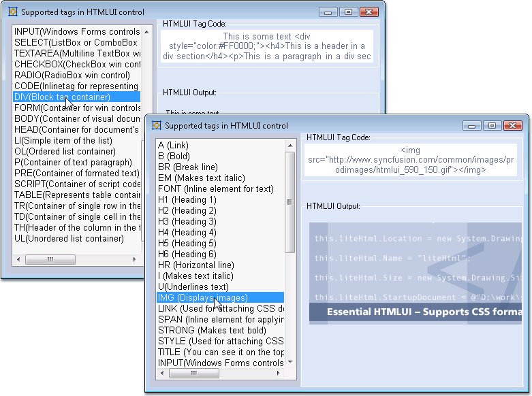
Task: Select 'CODE(Inlinetag for representing' in back window
Action: [x=77, y=86]
